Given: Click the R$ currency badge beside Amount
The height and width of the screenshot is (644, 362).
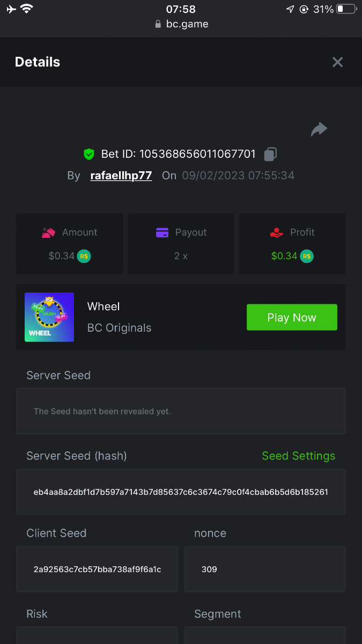Looking at the screenshot, I should pos(84,256).
